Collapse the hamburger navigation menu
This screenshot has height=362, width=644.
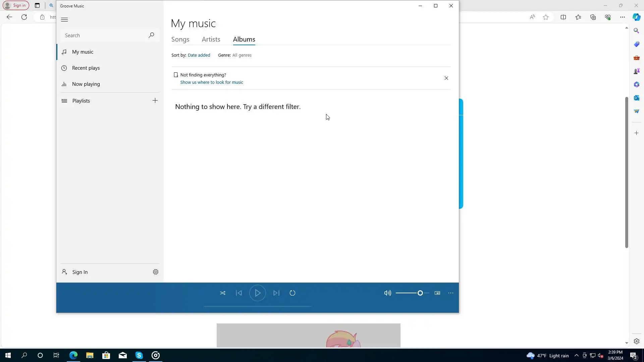[x=64, y=20]
